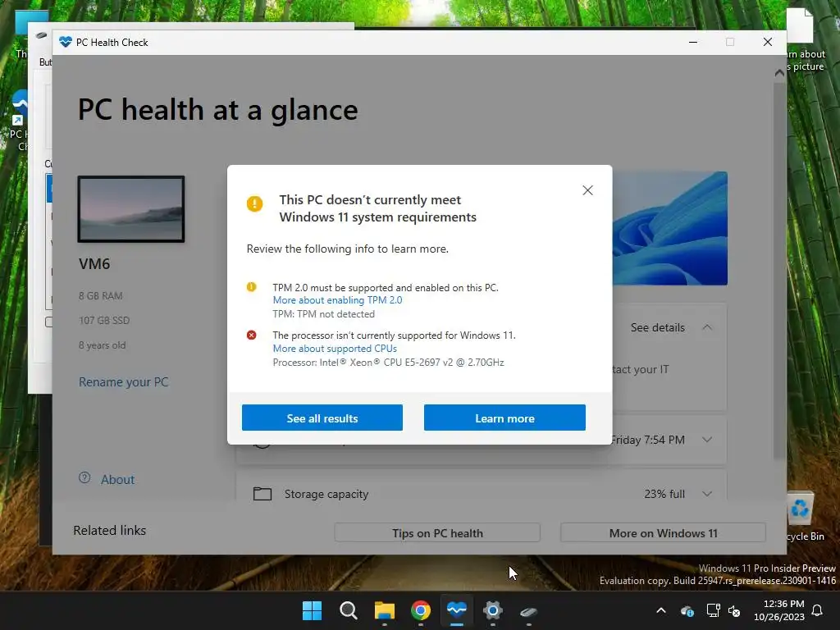
Task: Close the Windows 11 requirements dialog
Action: (587, 190)
